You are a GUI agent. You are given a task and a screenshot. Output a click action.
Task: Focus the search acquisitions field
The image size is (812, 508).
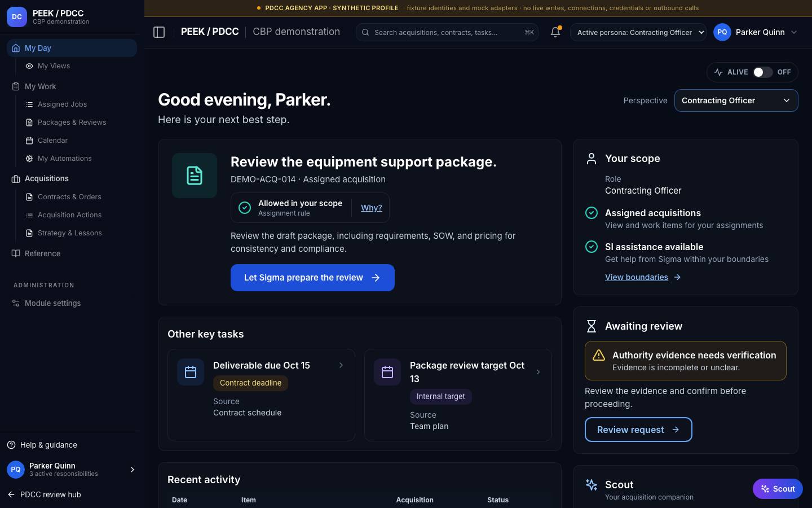447,32
